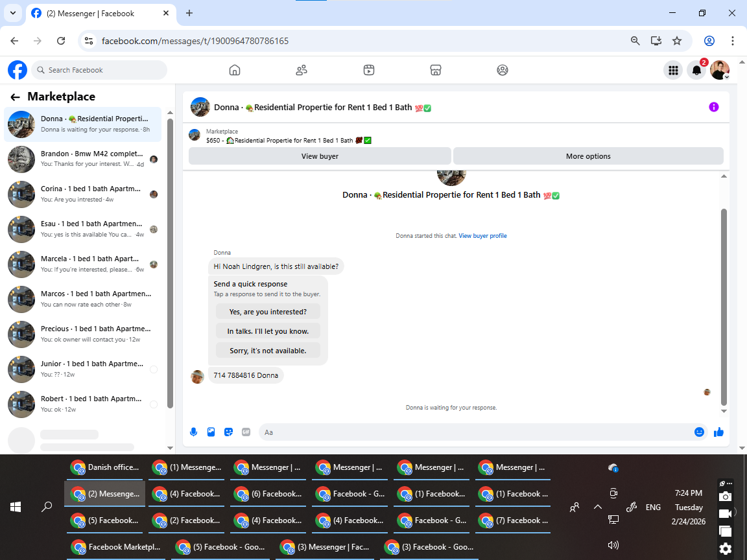Attach a photo with image icon
Screen dimensions: 747x560
coord(211,432)
